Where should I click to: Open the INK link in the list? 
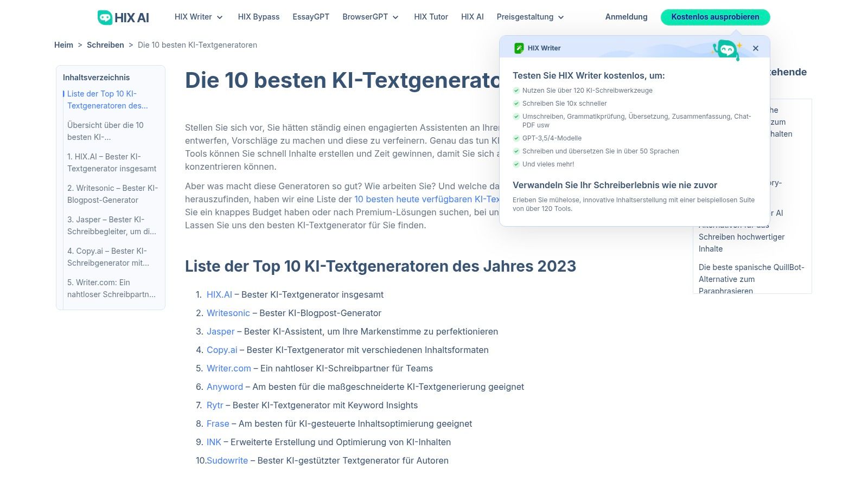coord(214,442)
